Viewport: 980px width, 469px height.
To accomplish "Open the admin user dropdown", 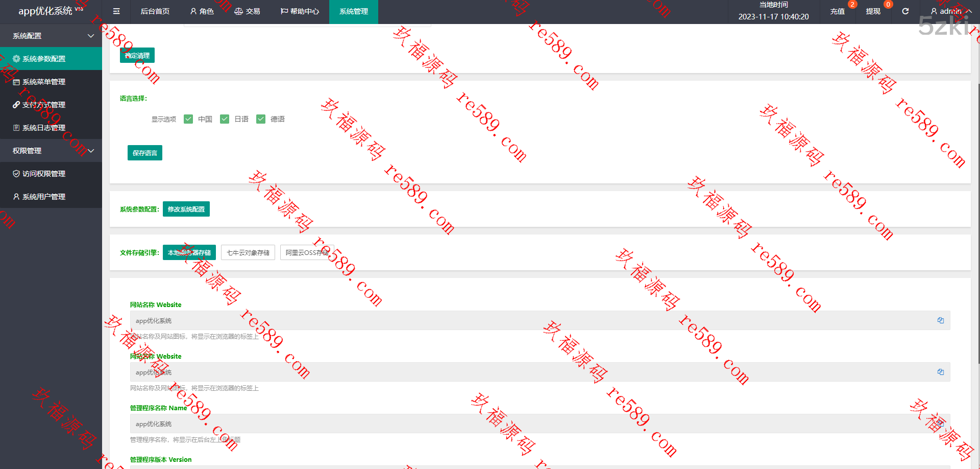I will point(950,11).
